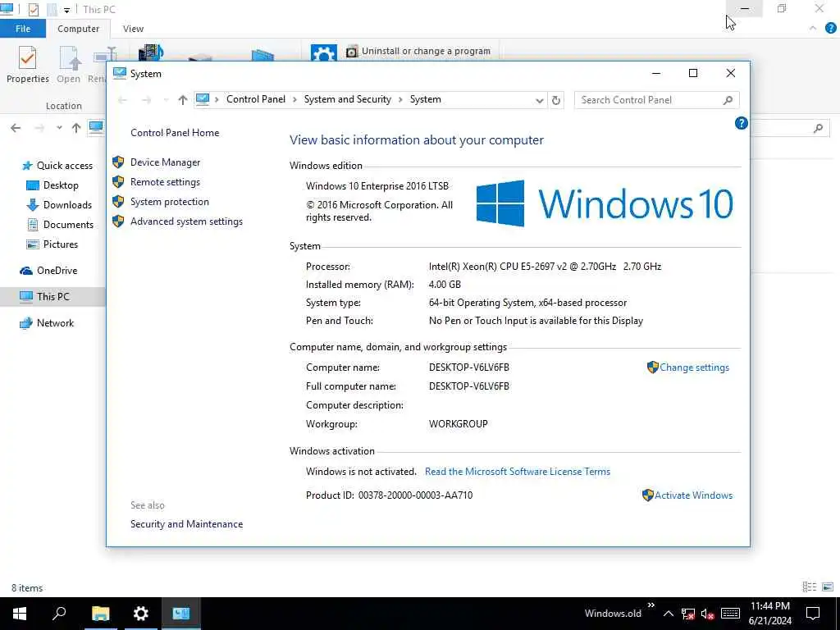Viewport: 840px width, 630px height.
Task: Go to Control Panel Home
Action: pyautogui.click(x=175, y=133)
